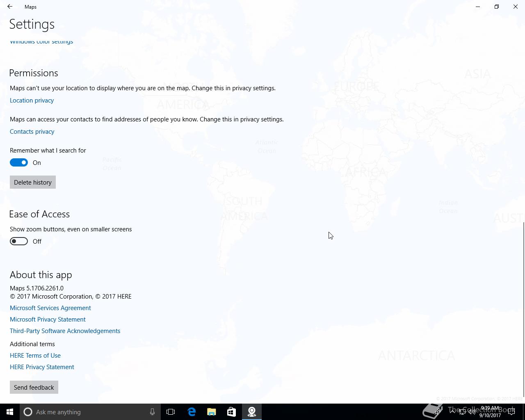Viewport: 525px width, 420px height.
Task: Open HERE Terms of Use
Action: coord(35,355)
